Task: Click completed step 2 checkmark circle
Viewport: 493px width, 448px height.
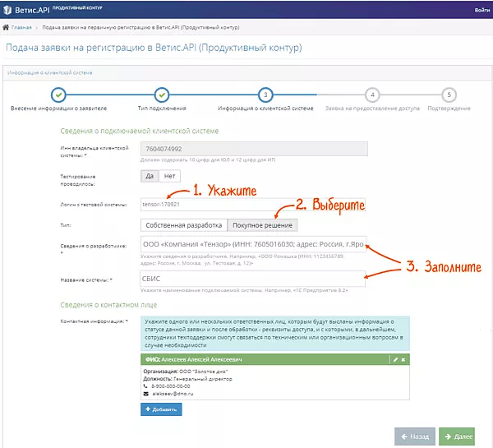Action: coord(162,95)
